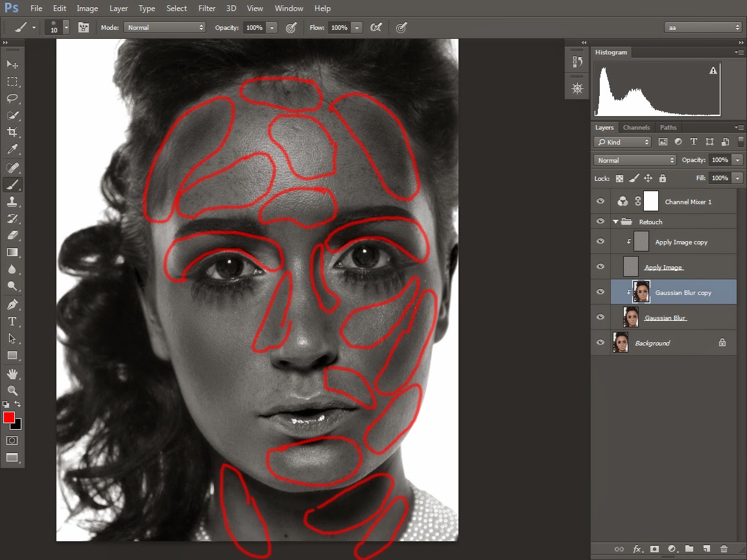Viewport: 747px width, 560px height.
Task: Choose the Eraser tool
Action: [x=12, y=235]
